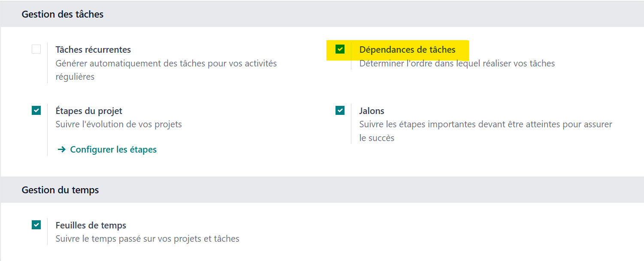Screen dimensions: 644x261
Task: Untick the Jalons checkbox
Action: 340,111
